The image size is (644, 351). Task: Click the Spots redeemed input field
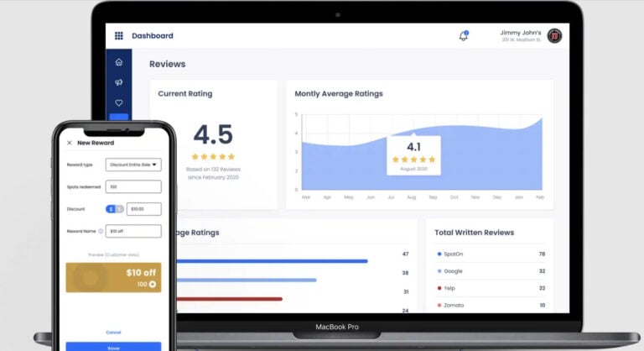(x=133, y=186)
